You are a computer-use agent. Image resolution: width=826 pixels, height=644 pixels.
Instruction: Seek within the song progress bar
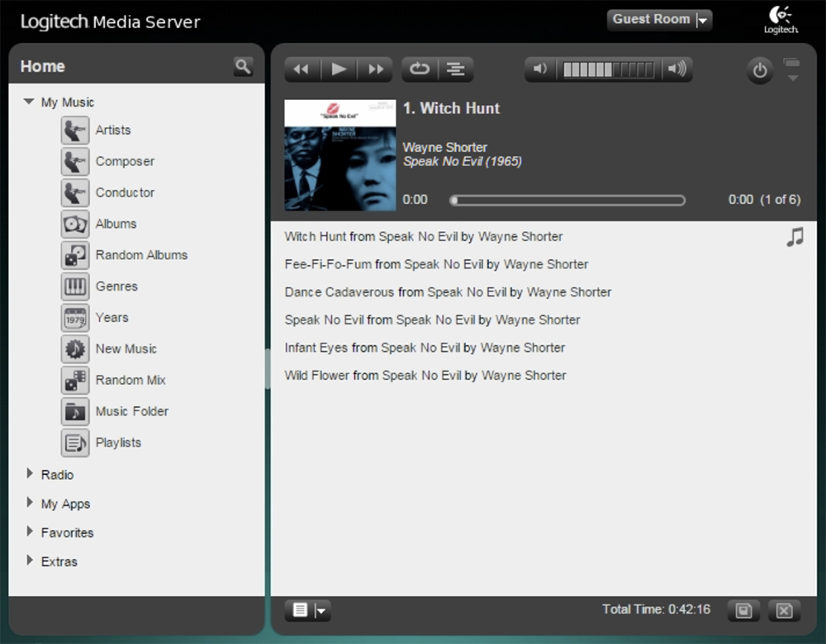(567, 200)
